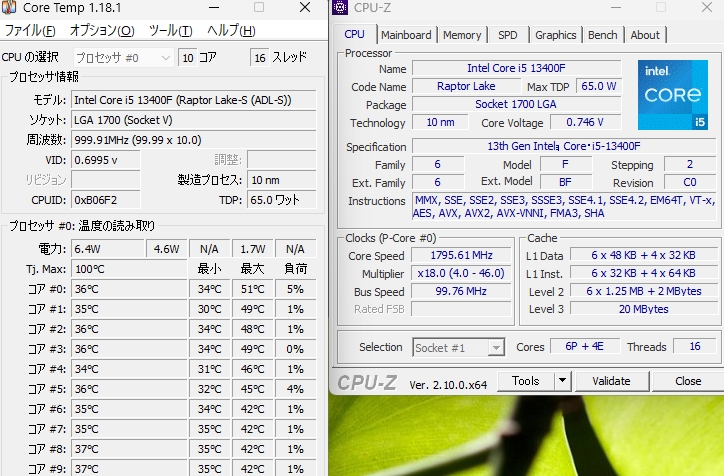Click the Multiplier value x18.0 (4.0 - 46.0)

(461, 273)
